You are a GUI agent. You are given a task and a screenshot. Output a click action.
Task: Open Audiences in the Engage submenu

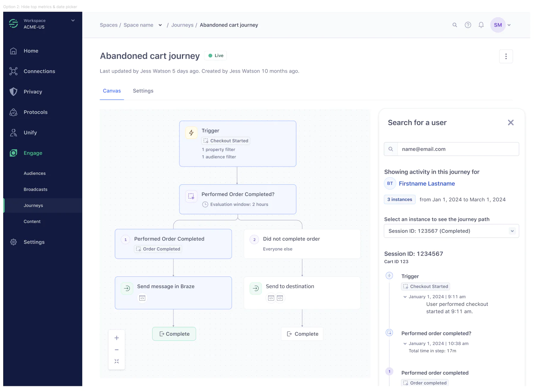35,174
